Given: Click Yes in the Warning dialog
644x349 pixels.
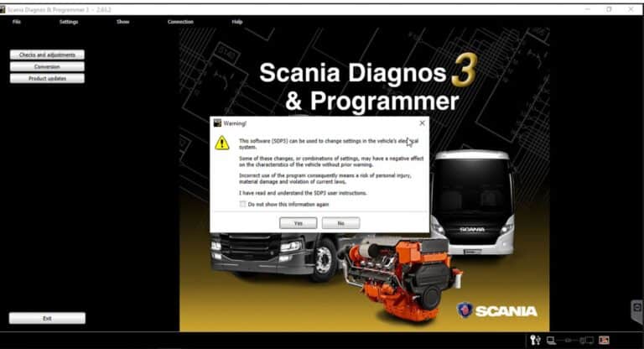Looking at the screenshot, I should [x=299, y=223].
